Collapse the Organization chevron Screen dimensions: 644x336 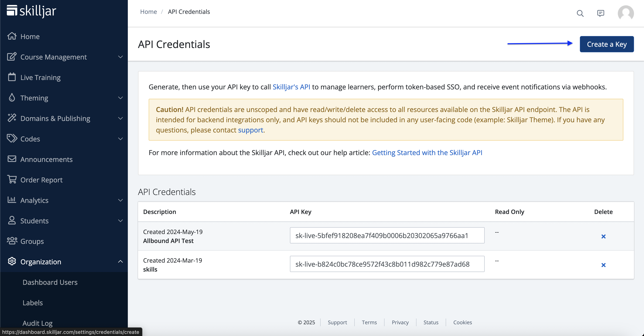(120, 262)
